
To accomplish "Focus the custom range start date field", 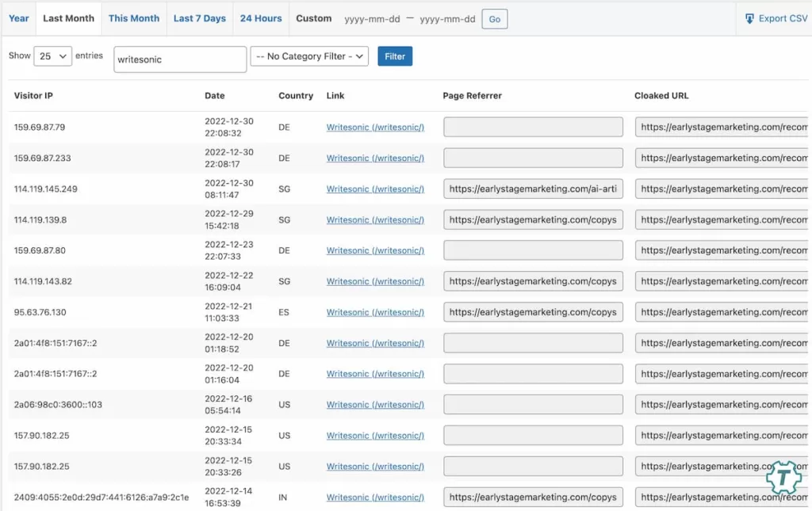I will tap(373, 19).
